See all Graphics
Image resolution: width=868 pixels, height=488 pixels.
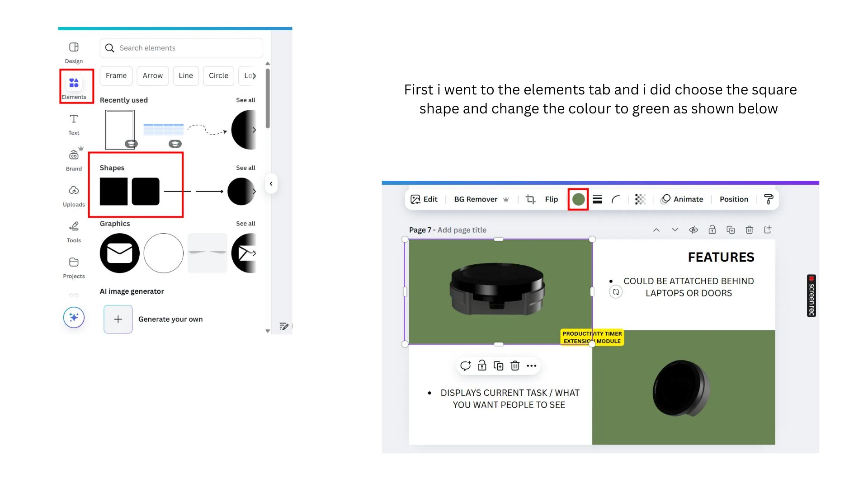[245, 224]
